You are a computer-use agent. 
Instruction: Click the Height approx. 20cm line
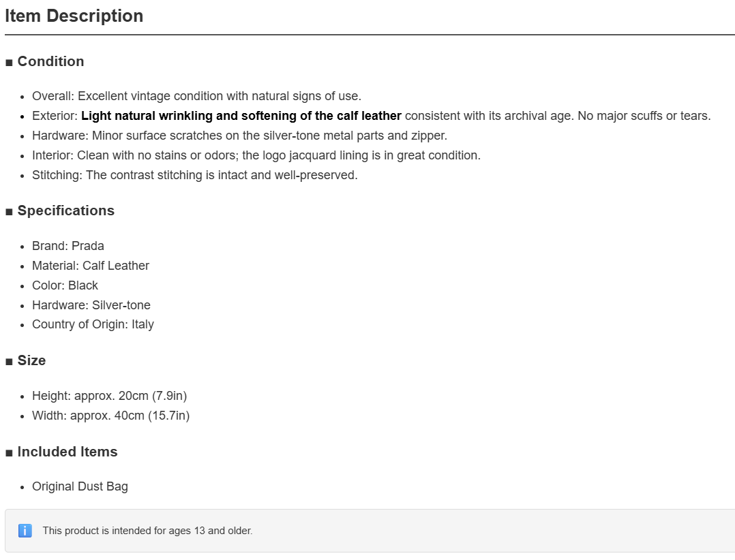[109, 396]
